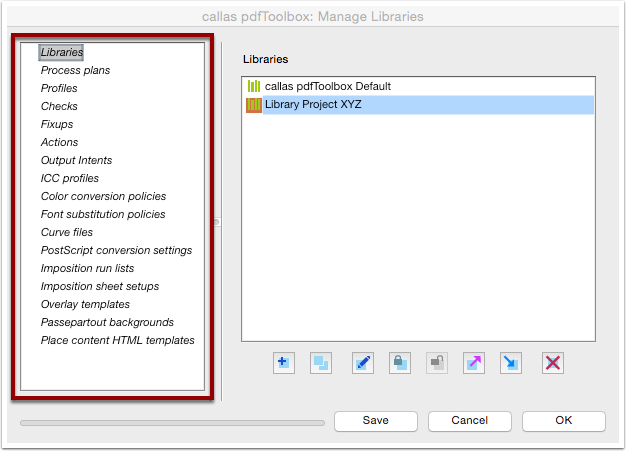Click the Edit library pencil icon
Viewport: 626px width, 451px height.
click(363, 363)
